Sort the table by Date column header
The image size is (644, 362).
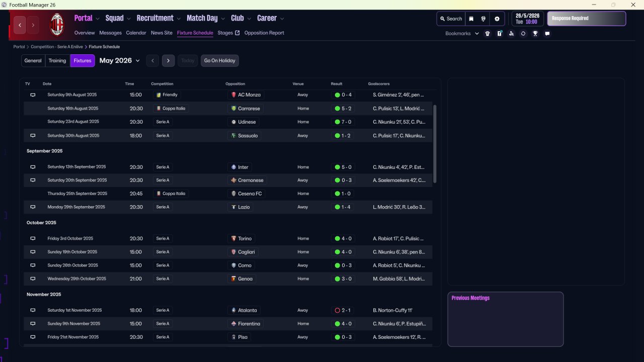pyautogui.click(x=47, y=84)
